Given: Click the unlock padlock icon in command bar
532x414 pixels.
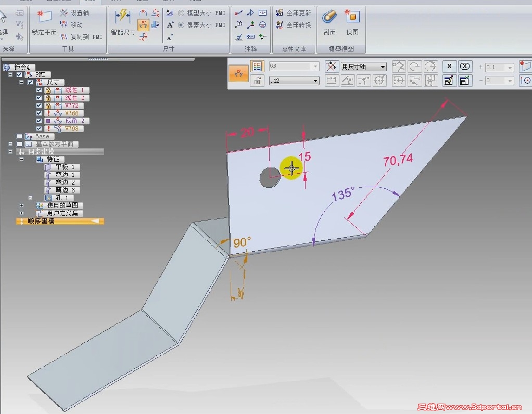Looking at the screenshot, I should (257, 81).
